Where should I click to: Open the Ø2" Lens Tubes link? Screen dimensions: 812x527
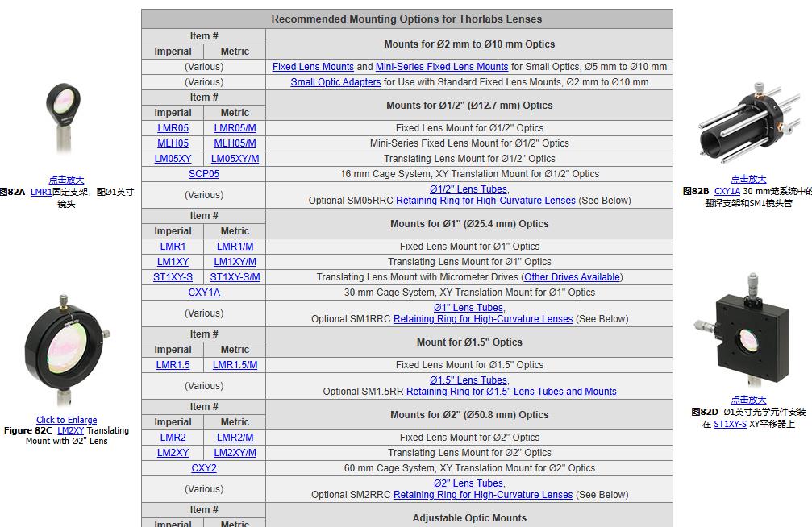(469, 483)
